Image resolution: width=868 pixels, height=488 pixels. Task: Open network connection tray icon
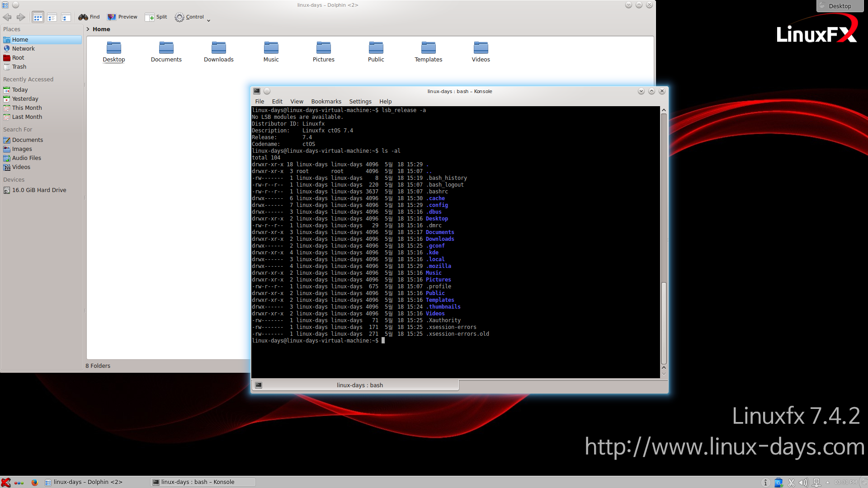[816, 483]
